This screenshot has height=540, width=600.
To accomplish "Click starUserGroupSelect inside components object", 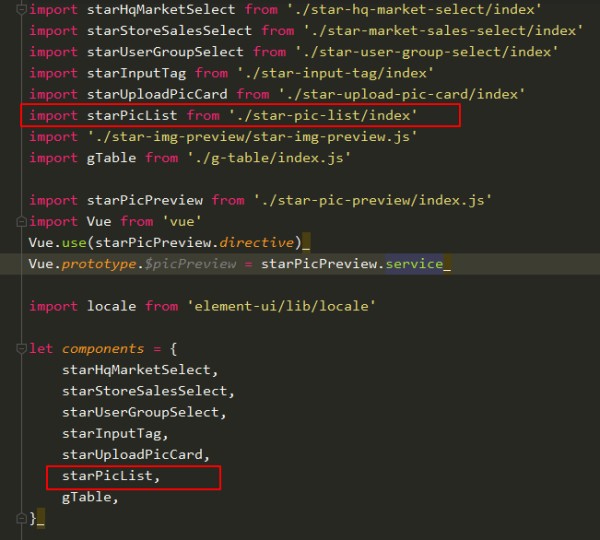I will 140,413.
